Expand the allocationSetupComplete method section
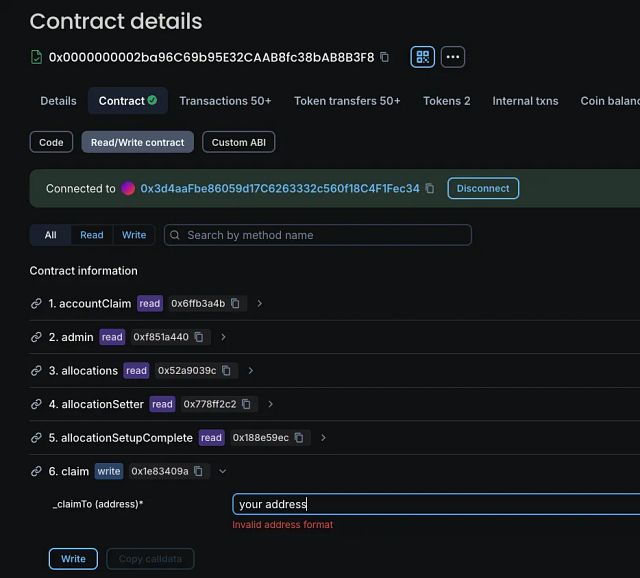 coord(323,437)
